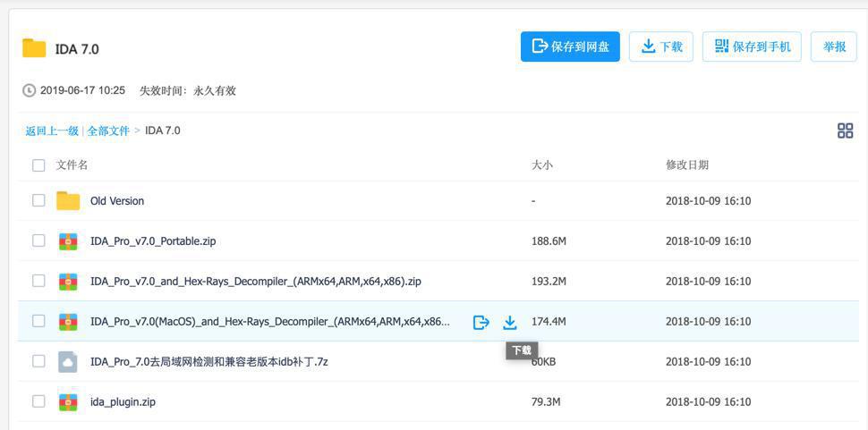Select checkbox for the 193.2M zip file
Screen dimensions: 868x430
click(38, 282)
